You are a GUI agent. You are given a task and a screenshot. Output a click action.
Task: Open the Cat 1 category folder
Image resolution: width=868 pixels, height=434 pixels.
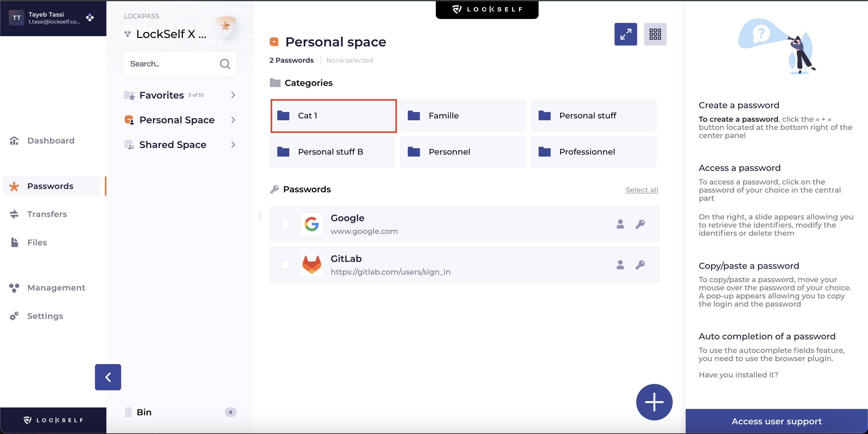pos(333,115)
